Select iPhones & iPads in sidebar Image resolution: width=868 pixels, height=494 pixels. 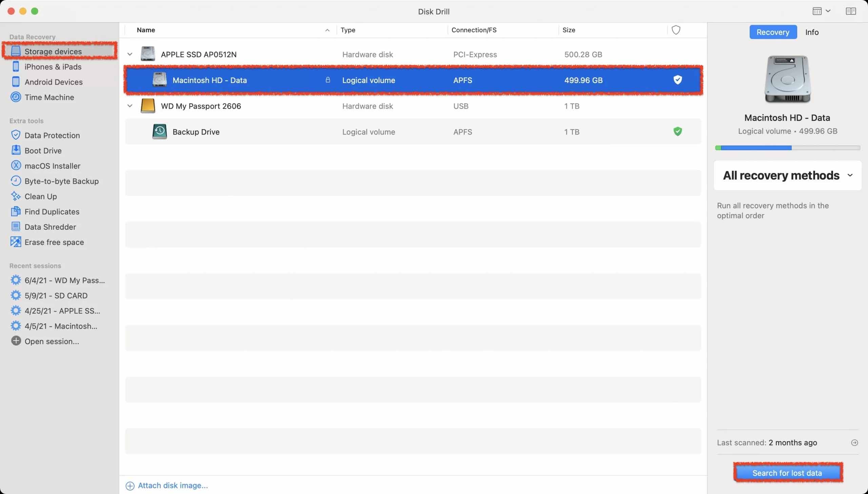pos(46,67)
